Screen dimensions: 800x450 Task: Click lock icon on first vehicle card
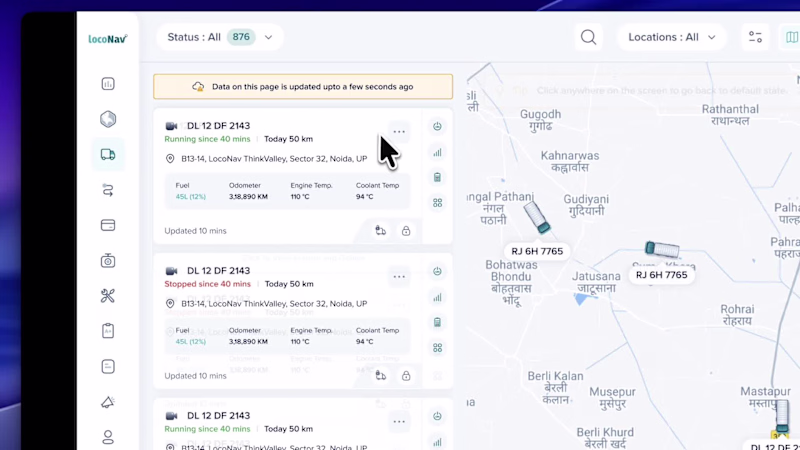[x=406, y=231]
